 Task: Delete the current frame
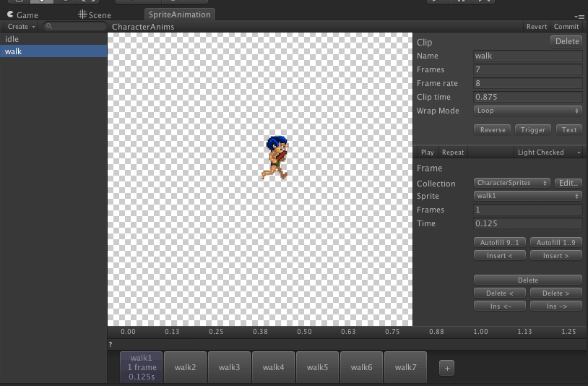(527, 280)
